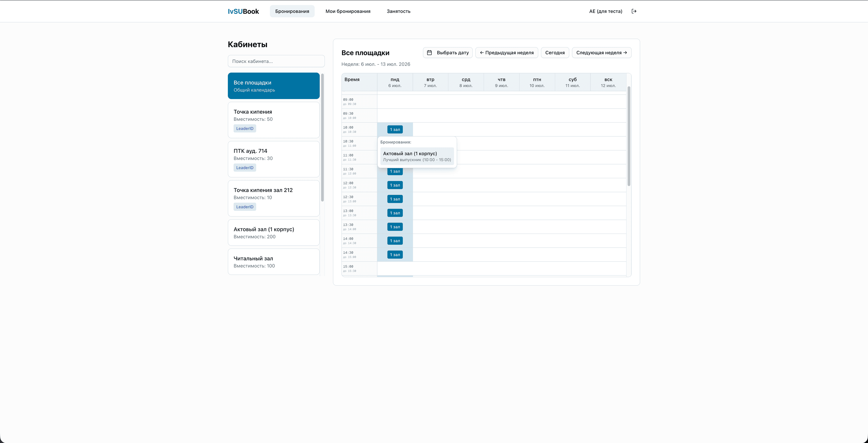Image resolution: width=868 pixels, height=443 pixels.
Task: Open the IvSUBook logo home link
Action: (x=243, y=11)
